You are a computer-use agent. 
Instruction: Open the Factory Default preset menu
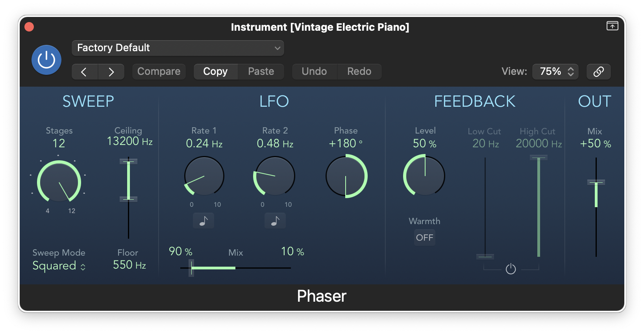click(178, 48)
